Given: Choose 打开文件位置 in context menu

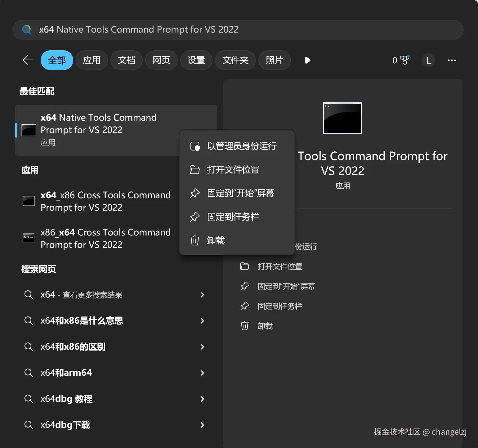Looking at the screenshot, I should [237, 170].
